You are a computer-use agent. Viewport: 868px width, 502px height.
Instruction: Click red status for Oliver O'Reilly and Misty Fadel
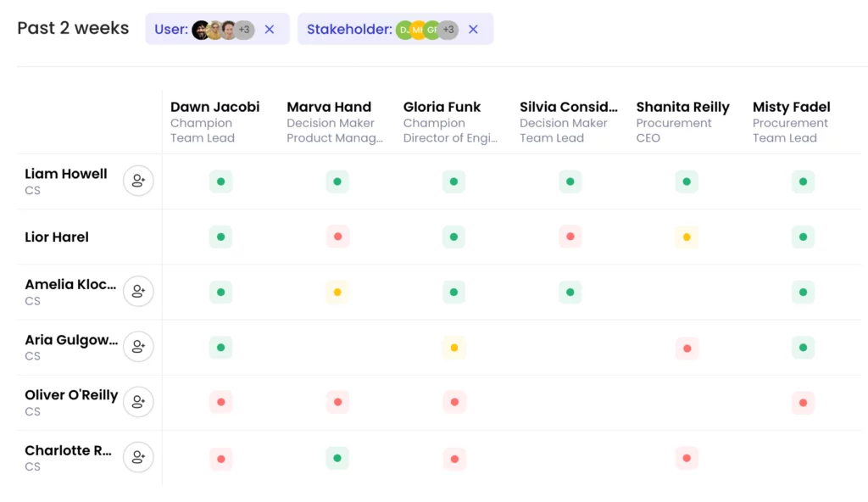[x=803, y=403]
